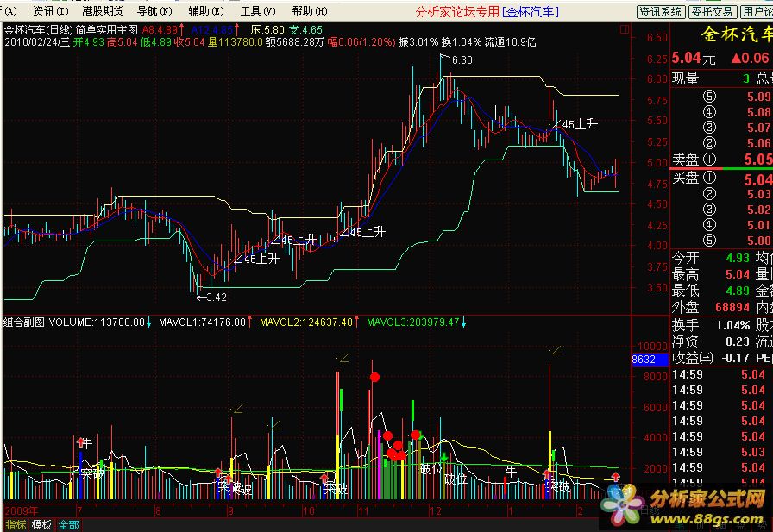Click the 流通10.9亿 float value
The height and width of the screenshot is (532, 773).
510,42
